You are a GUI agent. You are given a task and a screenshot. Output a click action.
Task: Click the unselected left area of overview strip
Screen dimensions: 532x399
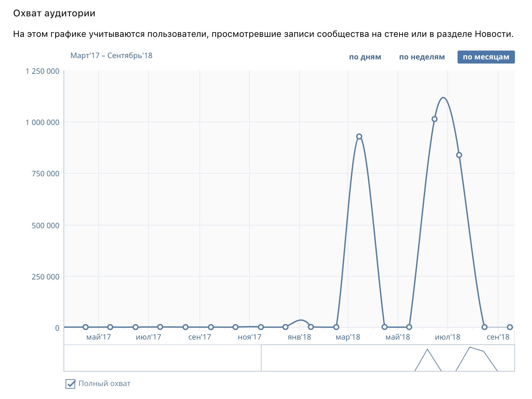pos(163,358)
